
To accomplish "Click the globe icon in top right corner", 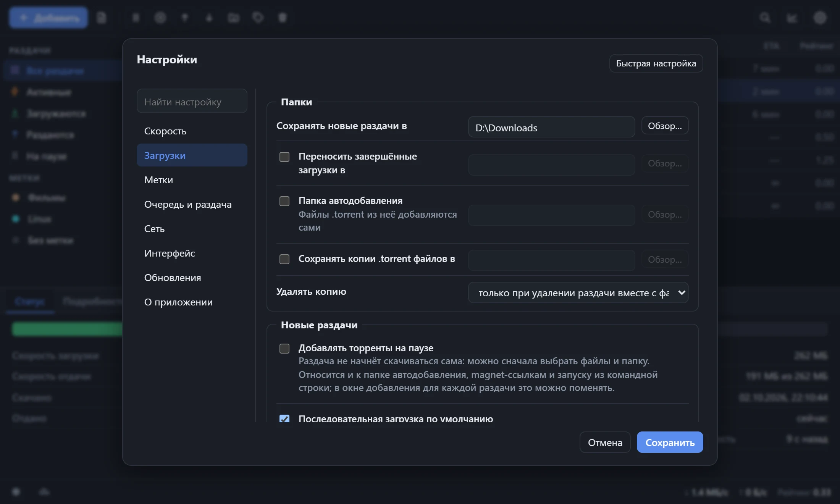I will point(820,18).
